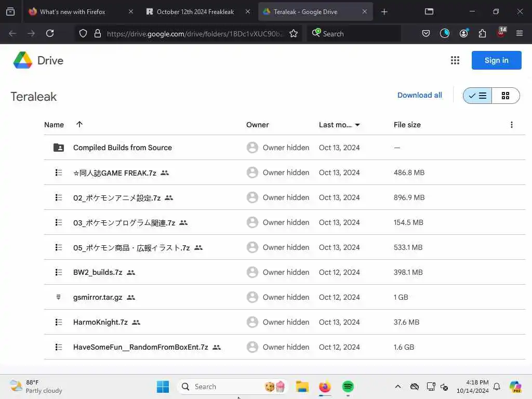Open a new browser tab

click(384, 12)
